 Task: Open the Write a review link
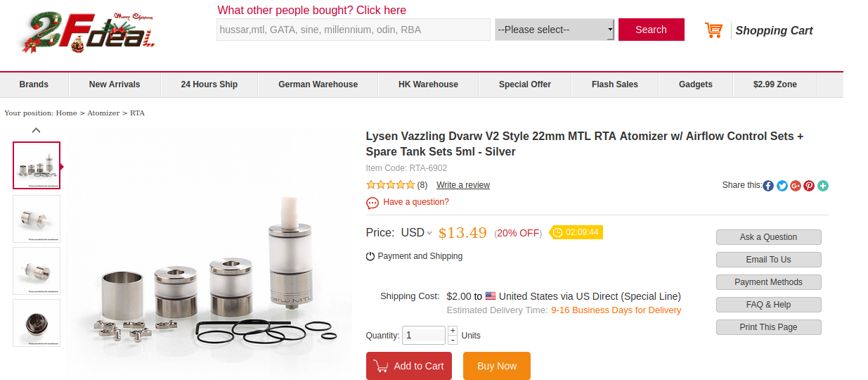[x=462, y=185]
